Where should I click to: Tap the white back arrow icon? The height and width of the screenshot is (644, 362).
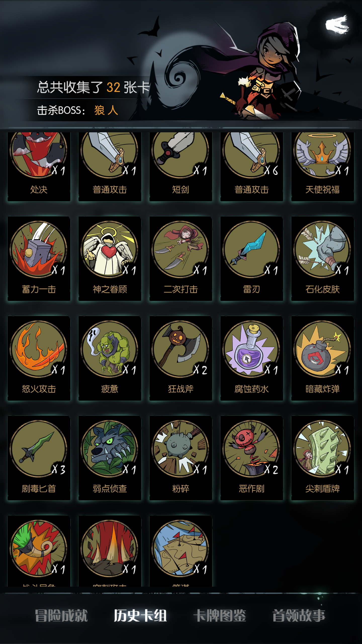point(337,25)
